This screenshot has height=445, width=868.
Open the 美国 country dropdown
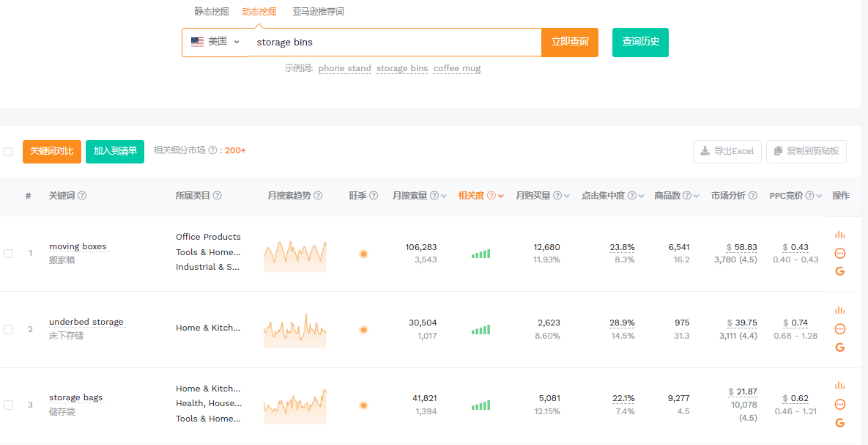[215, 42]
